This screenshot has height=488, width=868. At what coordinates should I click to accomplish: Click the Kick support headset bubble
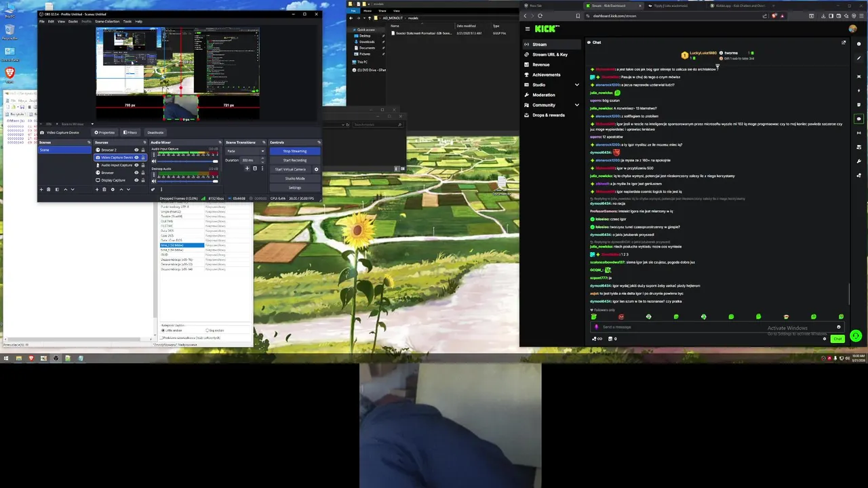tap(856, 335)
